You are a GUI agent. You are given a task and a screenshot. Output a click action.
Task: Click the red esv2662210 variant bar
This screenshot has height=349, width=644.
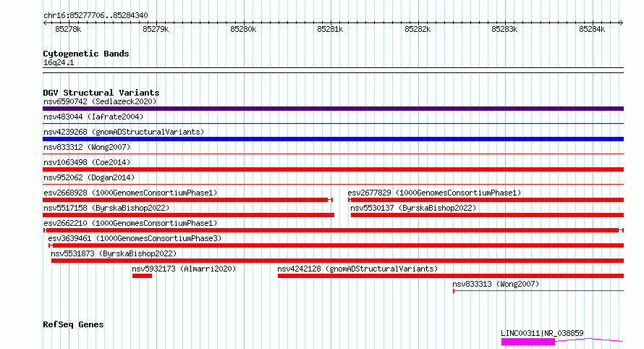click(x=333, y=230)
